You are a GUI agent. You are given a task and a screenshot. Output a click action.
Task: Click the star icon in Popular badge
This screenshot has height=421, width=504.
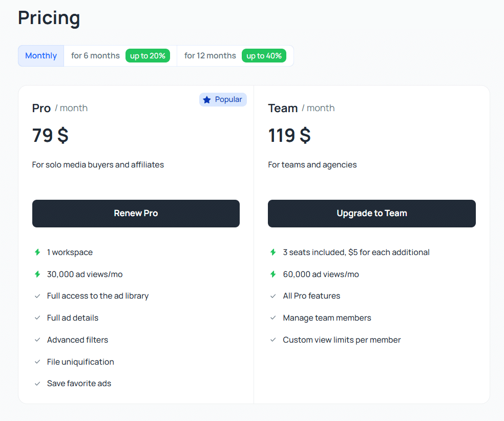[207, 100]
